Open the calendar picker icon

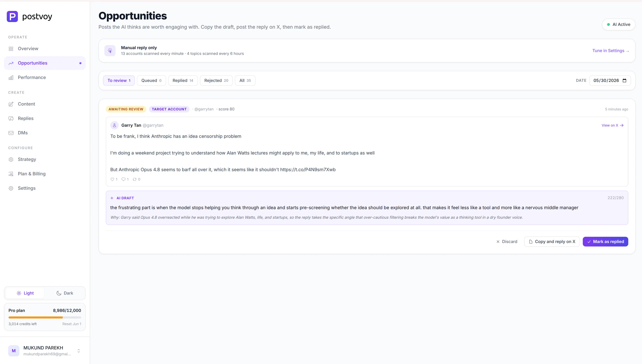pyautogui.click(x=624, y=81)
